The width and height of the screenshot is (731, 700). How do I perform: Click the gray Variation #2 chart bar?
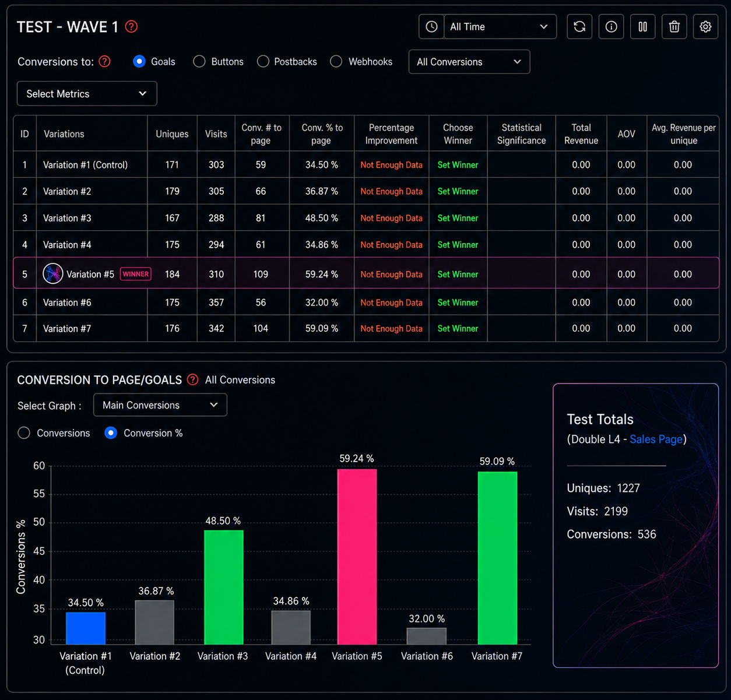click(154, 622)
